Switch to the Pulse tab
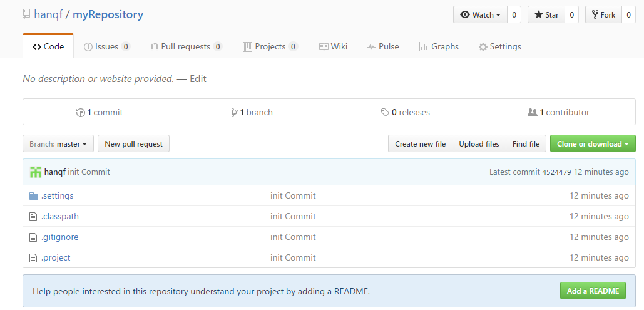Screen dimensions: 644x310 383,47
